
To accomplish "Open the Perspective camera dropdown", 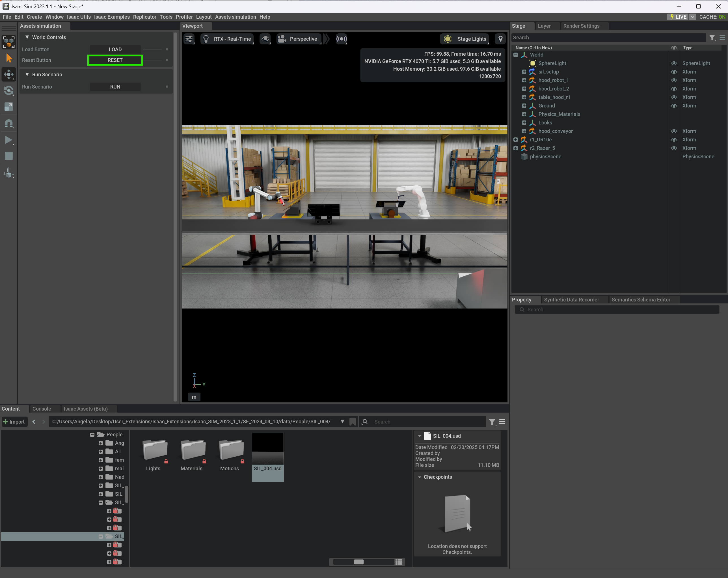I will click(x=299, y=39).
